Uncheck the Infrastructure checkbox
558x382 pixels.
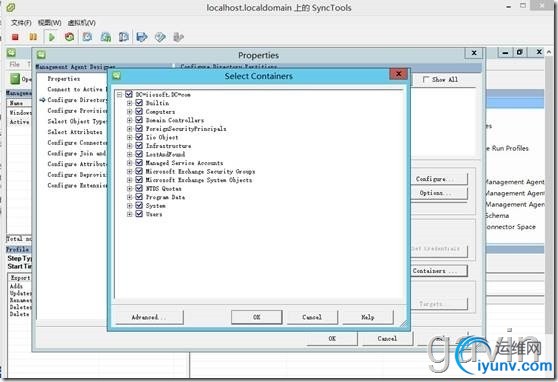pyautogui.click(x=139, y=146)
